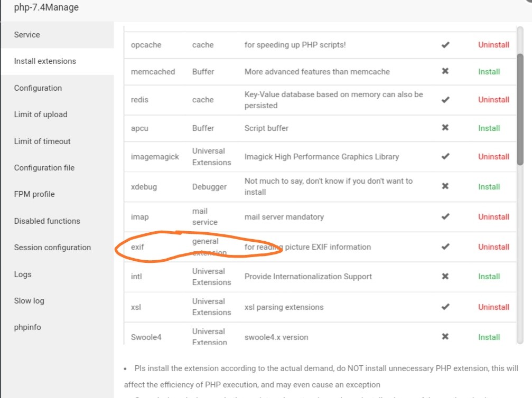View the phpinfo page
The image size is (532, 398).
[27, 327]
